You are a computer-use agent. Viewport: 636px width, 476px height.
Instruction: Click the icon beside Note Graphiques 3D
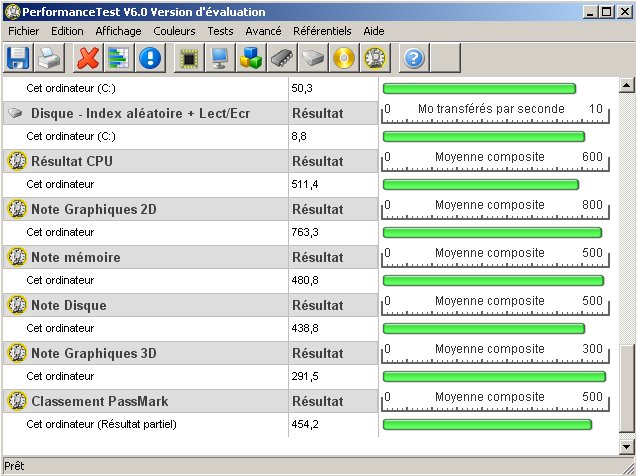click(x=17, y=353)
